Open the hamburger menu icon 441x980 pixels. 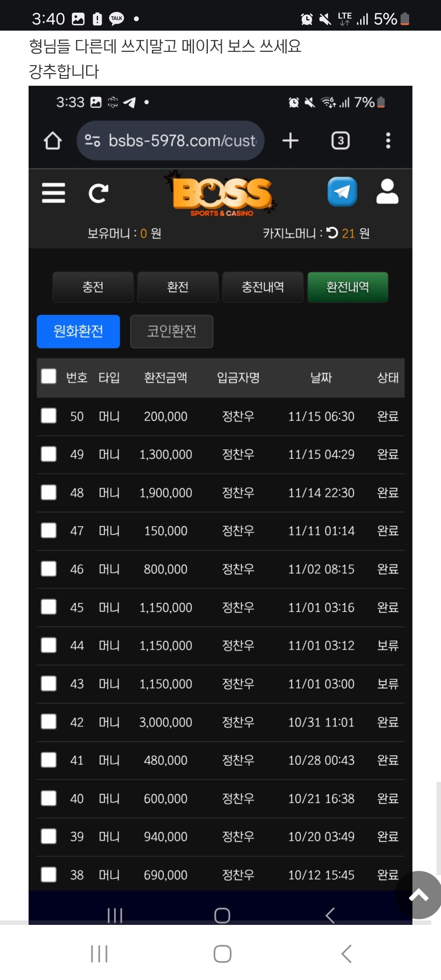coord(53,193)
